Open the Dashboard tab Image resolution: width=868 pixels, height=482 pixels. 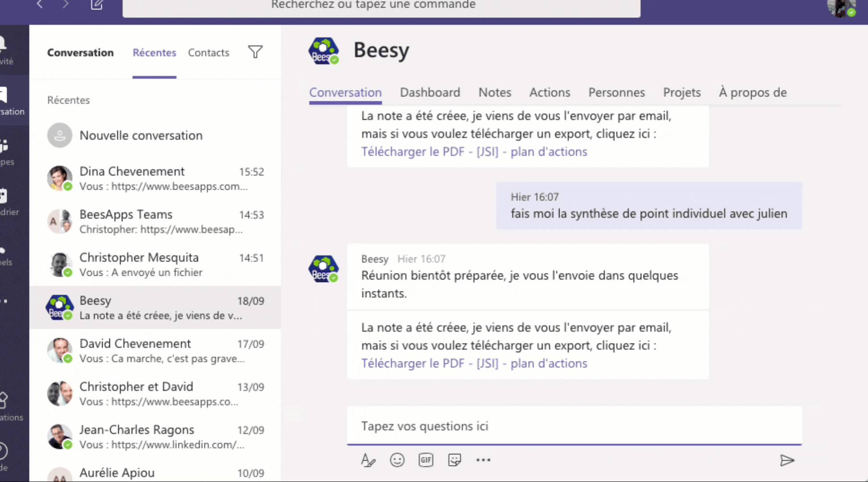(x=430, y=92)
